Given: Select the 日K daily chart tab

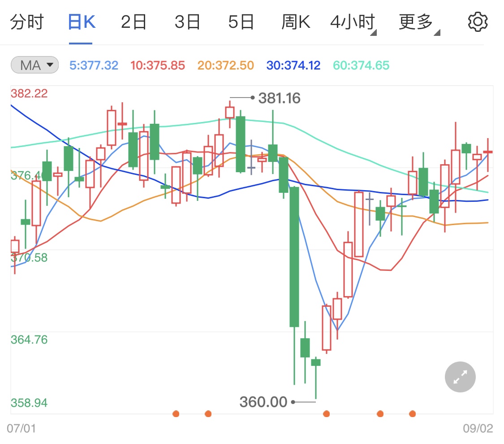Looking at the screenshot, I should [x=81, y=22].
